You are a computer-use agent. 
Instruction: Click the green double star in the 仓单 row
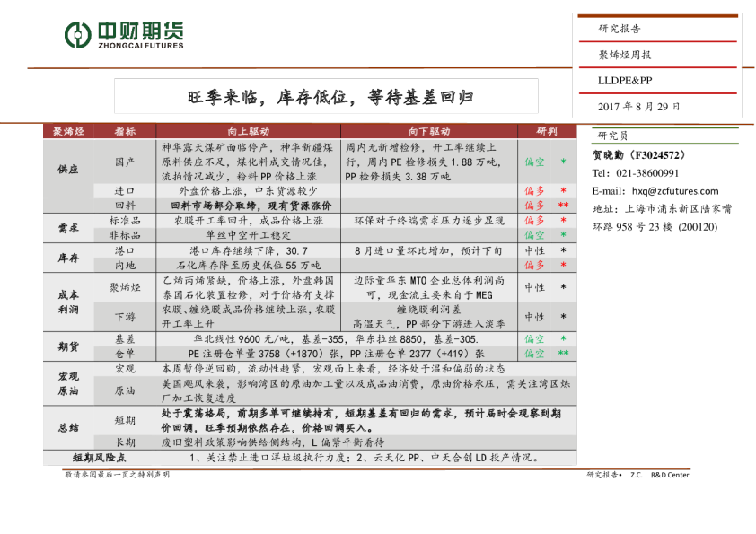pos(563,354)
